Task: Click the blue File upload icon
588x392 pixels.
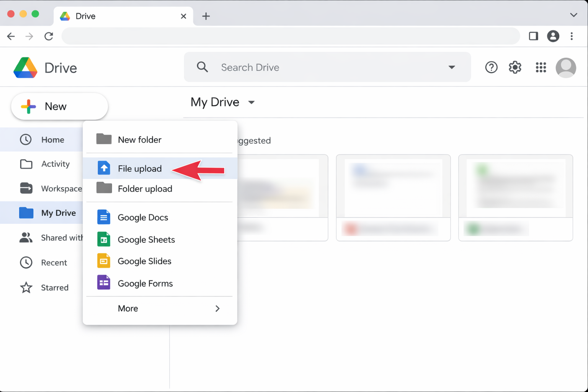Action: [x=104, y=168]
